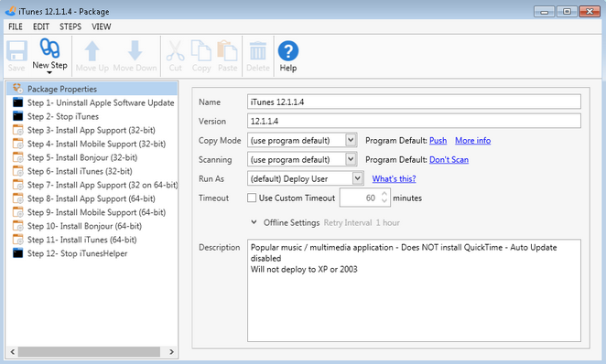Click the Don't Scan link

coord(449,159)
